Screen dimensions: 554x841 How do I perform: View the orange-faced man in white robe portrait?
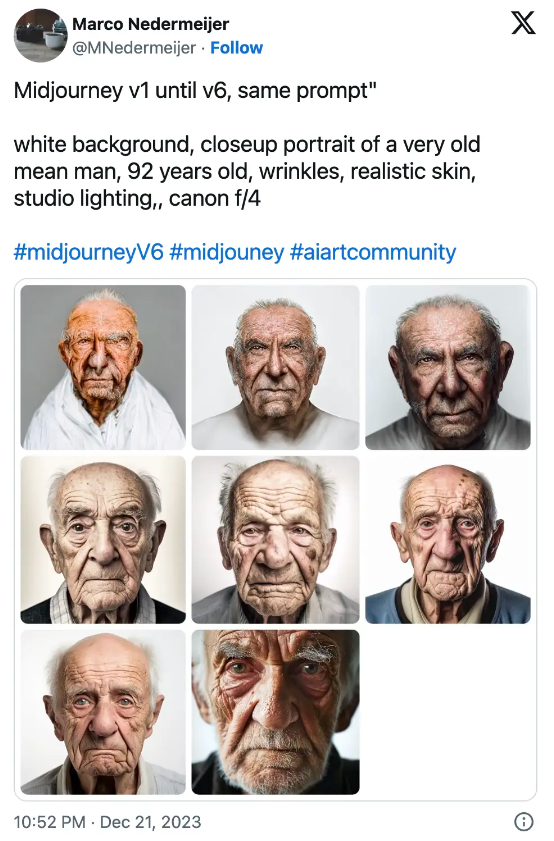(x=103, y=367)
